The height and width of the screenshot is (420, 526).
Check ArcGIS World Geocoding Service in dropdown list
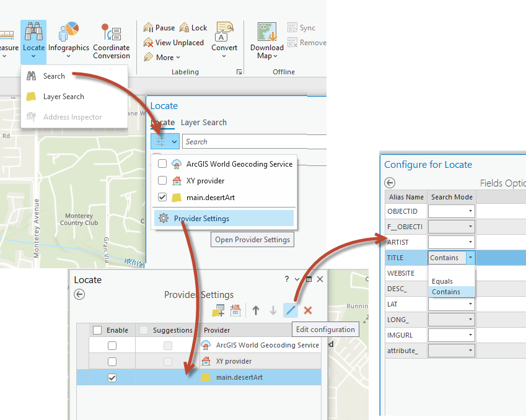(x=162, y=164)
